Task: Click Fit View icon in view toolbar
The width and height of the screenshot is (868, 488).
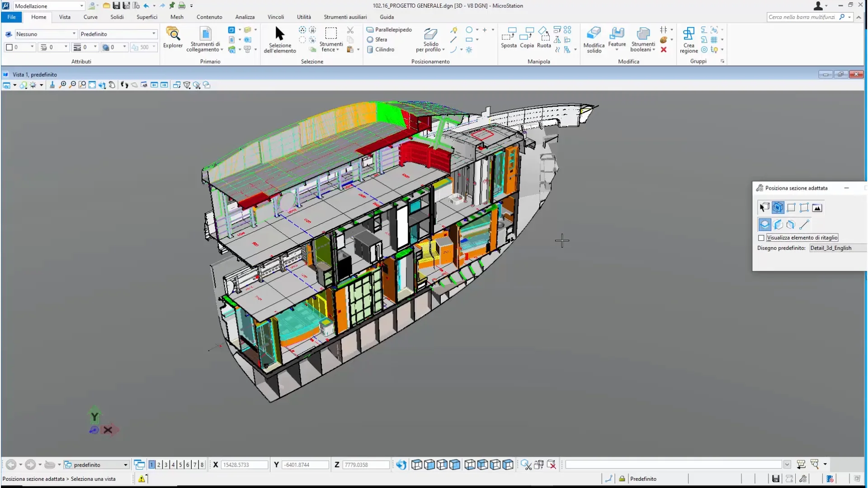Action: 92,85
